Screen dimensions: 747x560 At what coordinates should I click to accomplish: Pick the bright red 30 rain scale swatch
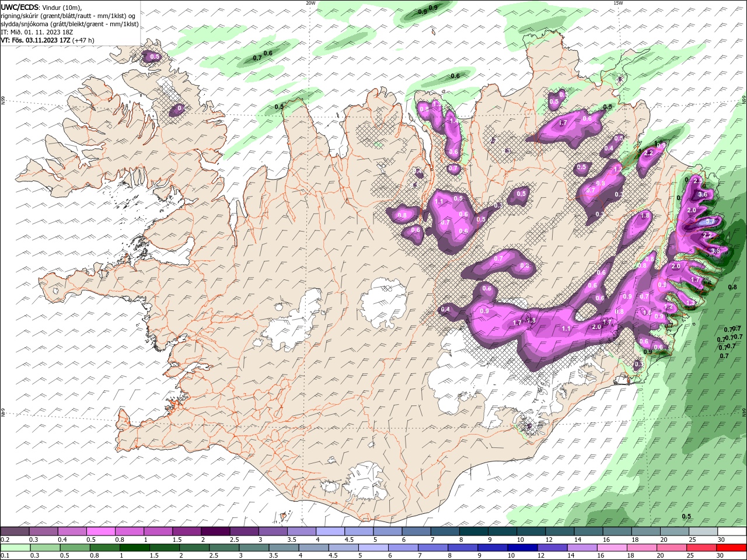coord(731,548)
